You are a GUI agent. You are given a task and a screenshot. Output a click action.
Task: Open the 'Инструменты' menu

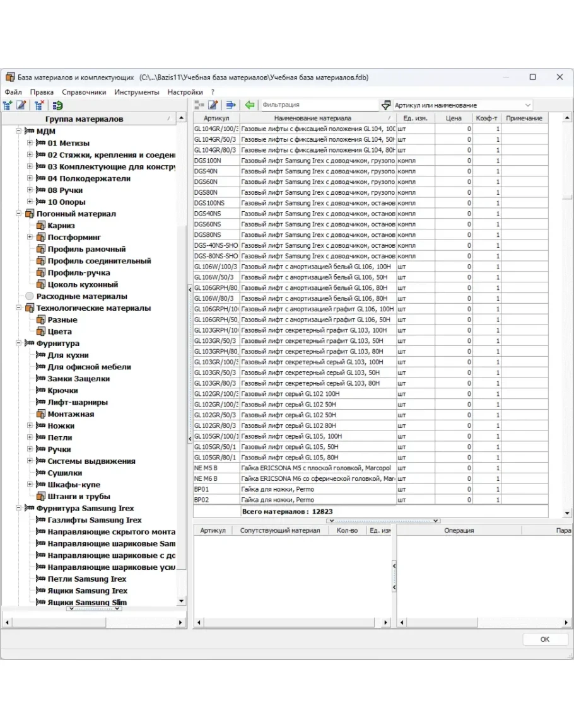(x=136, y=92)
